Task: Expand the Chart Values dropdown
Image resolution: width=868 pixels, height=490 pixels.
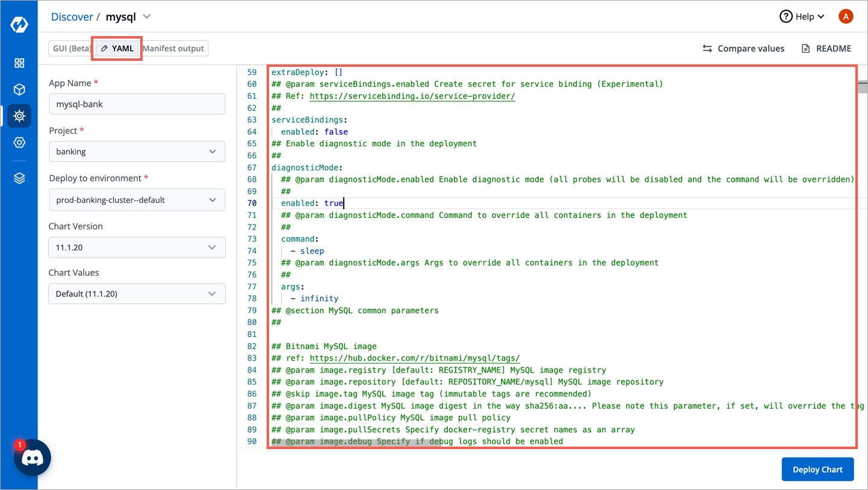Action: (x=137, y=294)
